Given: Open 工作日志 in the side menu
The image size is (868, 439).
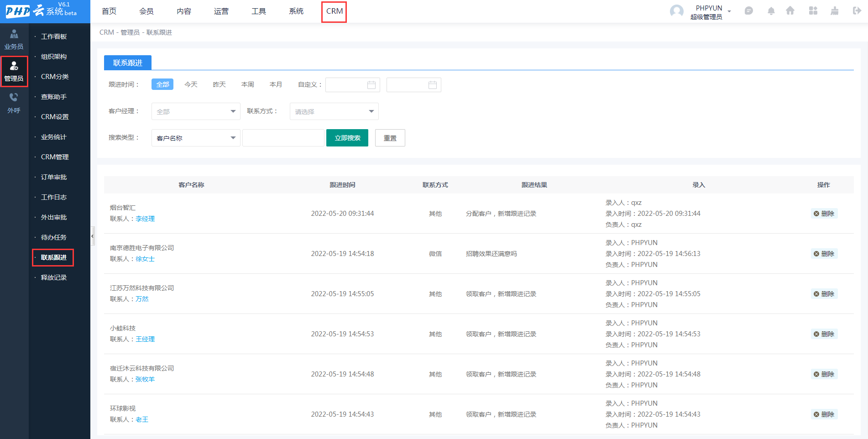Looking at the screenshot, I should [54, 197].
